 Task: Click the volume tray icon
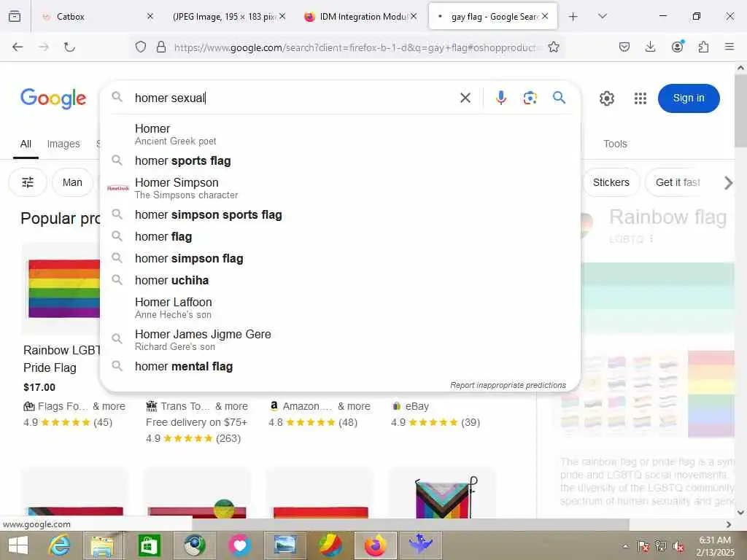(679, 545)
